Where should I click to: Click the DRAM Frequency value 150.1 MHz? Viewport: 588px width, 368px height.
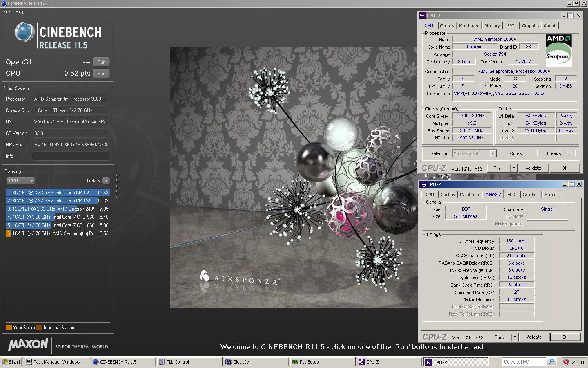(x=517, y=241)
